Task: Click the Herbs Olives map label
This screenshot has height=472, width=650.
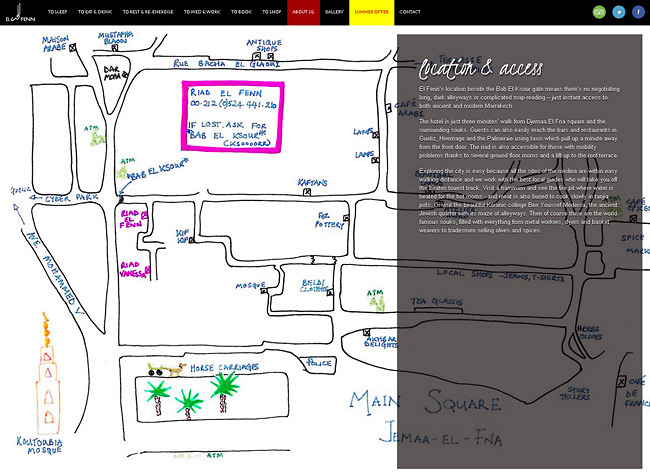Action: tap(589, 333)
